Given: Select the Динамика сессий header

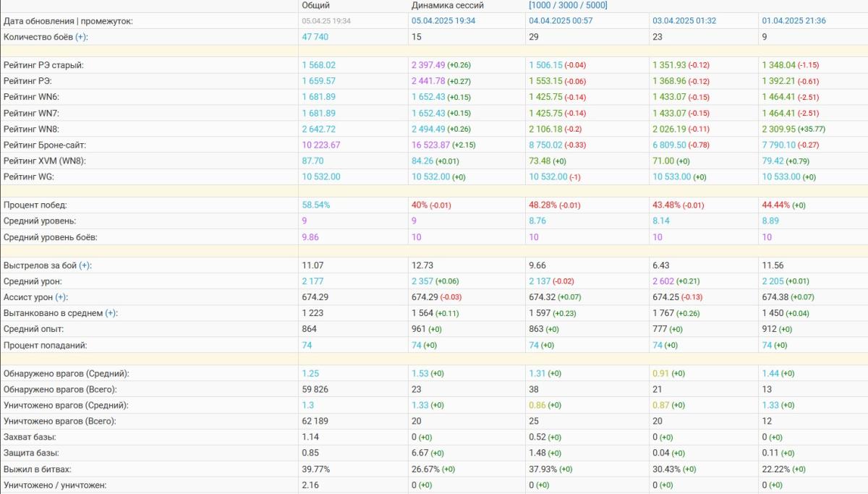Looking at the screenshot, I should [x=448, y=5].
